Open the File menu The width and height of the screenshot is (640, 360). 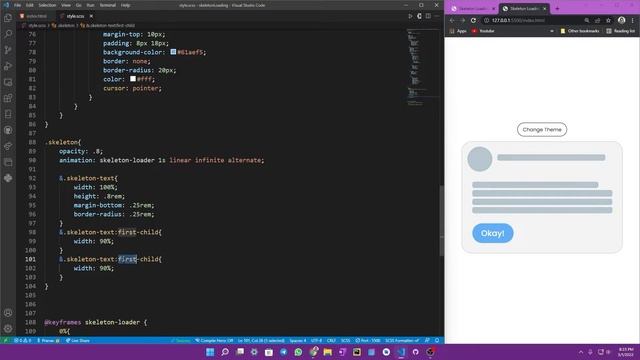click(x=17, y=5)
